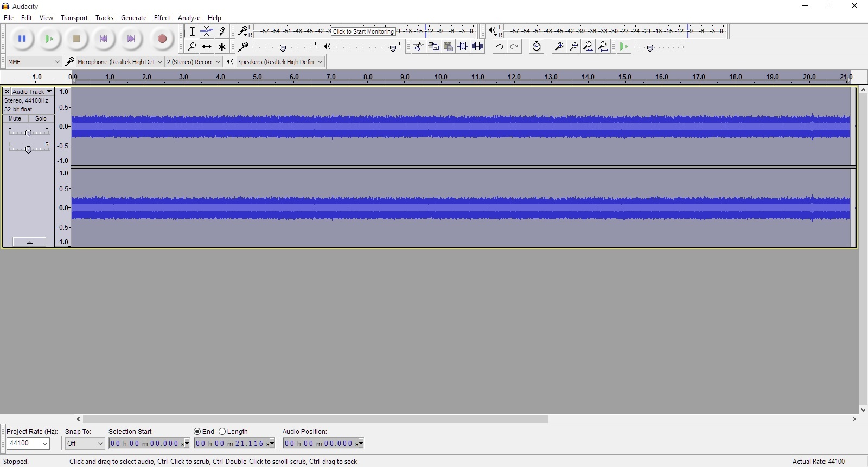Open the Project Rate dropdown
Image resolution: width=868 pixels, height=467 pixels.
coord(28,444)
